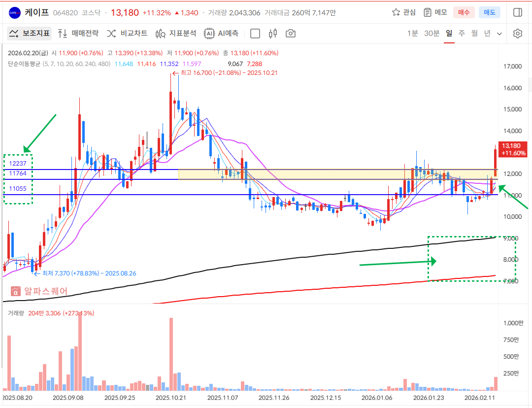Open the 매매전략 trading strategy tool
Viewport: 532px width, 408px height.
coord(78,34)
